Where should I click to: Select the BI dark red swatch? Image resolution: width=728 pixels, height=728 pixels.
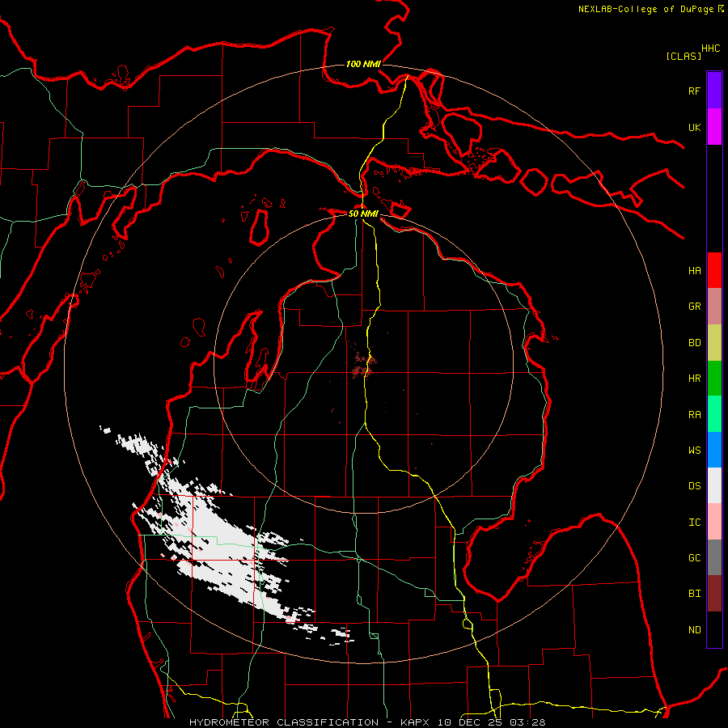pos(714,594)
